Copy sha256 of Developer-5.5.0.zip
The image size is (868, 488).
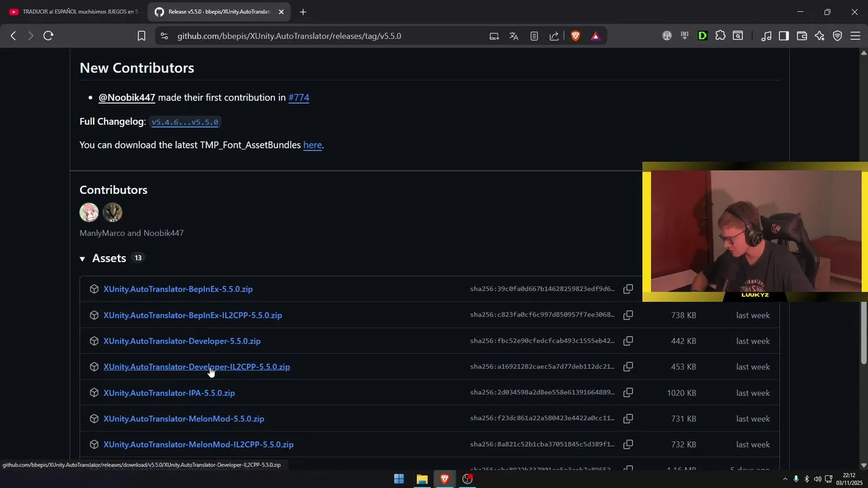tap(628, 341)
